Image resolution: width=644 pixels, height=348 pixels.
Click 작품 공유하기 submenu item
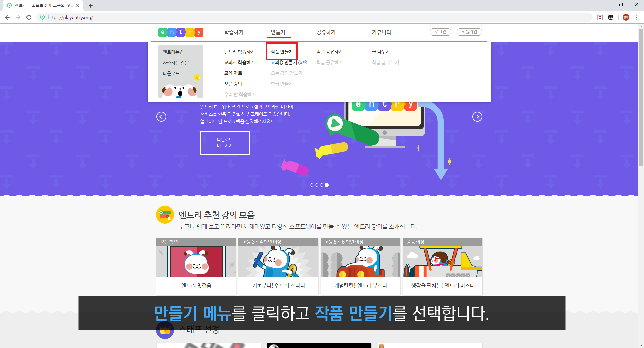(x=330, y=52)
